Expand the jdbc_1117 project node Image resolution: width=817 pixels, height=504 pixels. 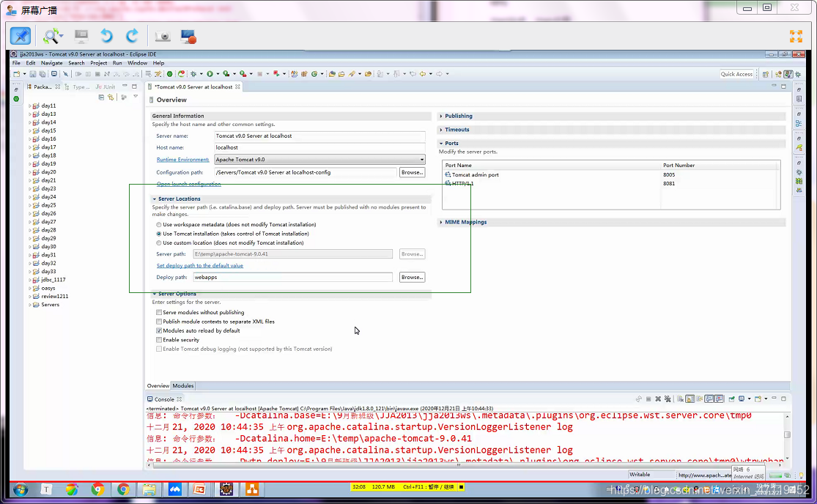tap(30, 280)
